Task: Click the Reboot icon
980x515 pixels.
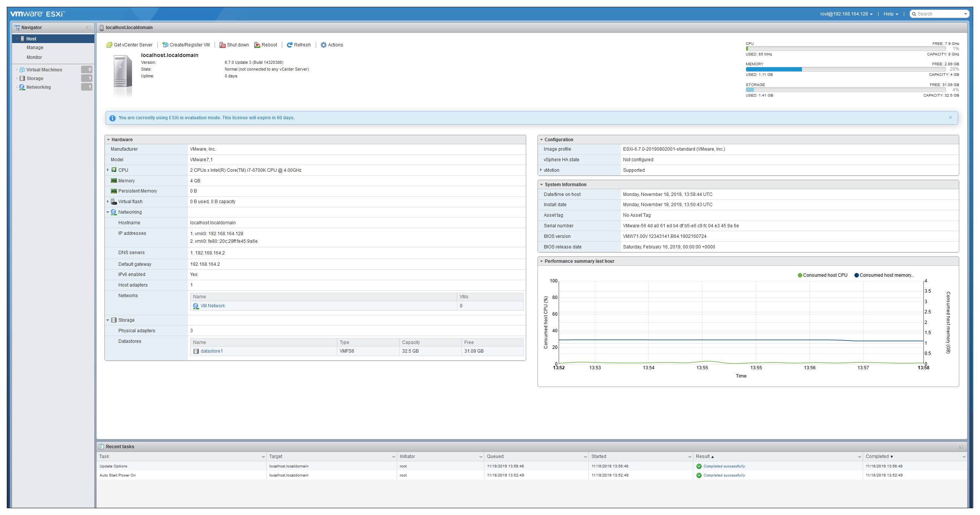Action: pyautogui.click(x=257, y=45)
